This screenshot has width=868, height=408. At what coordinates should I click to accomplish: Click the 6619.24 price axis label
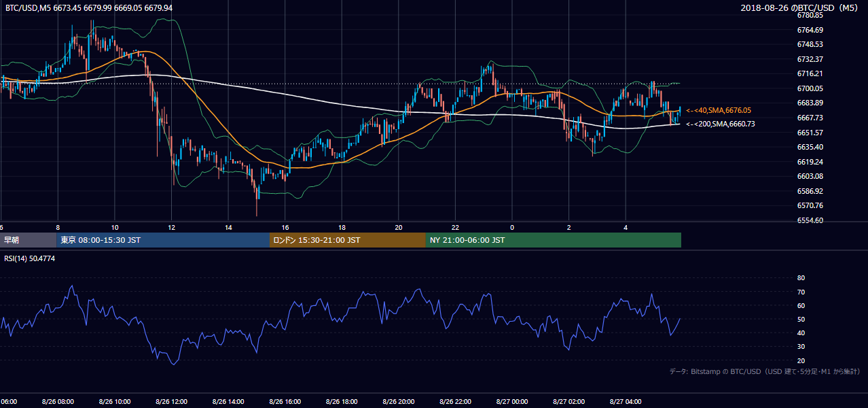(810, 162)
